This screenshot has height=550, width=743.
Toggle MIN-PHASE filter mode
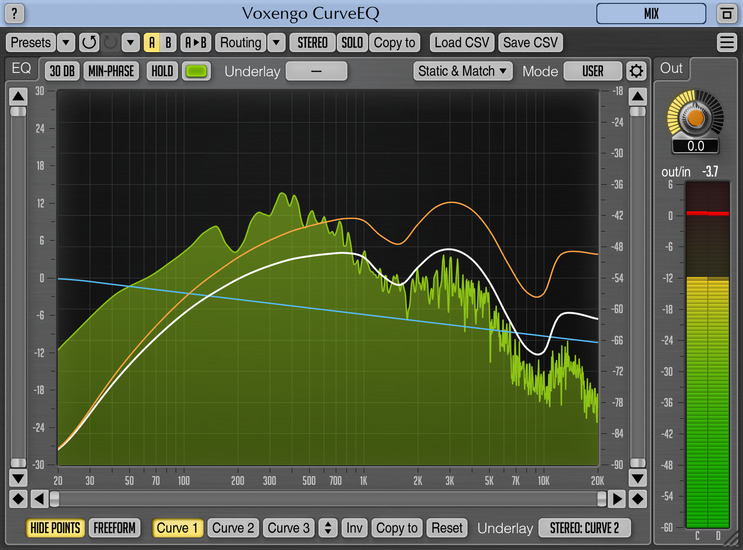tap(111, 71)
